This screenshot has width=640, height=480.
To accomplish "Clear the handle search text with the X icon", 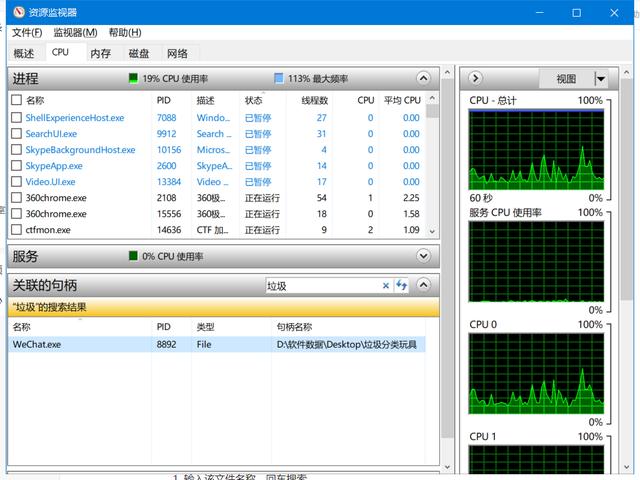I will (386, 286).
